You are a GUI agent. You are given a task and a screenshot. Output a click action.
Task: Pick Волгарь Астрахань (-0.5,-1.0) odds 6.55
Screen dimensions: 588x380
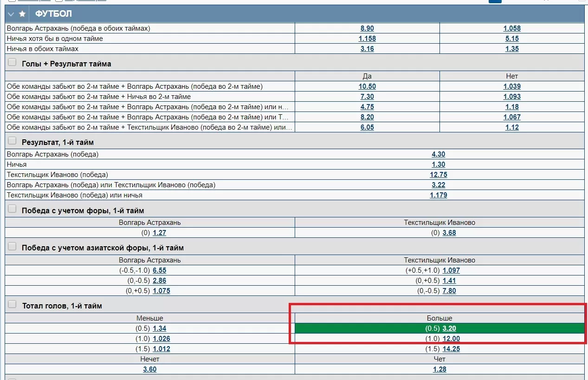pyautogui.click(x=159, y=270)
